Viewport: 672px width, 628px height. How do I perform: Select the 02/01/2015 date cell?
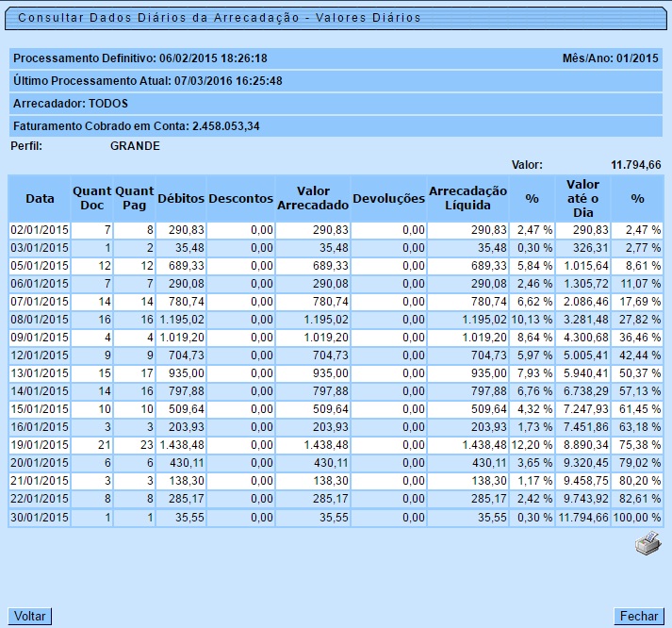40,230
